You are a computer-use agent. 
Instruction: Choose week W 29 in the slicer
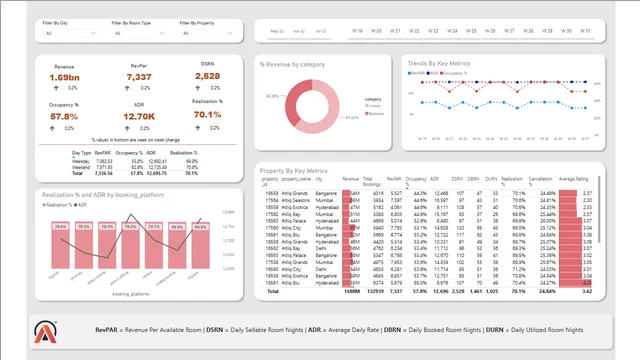[x=547, y=31]
